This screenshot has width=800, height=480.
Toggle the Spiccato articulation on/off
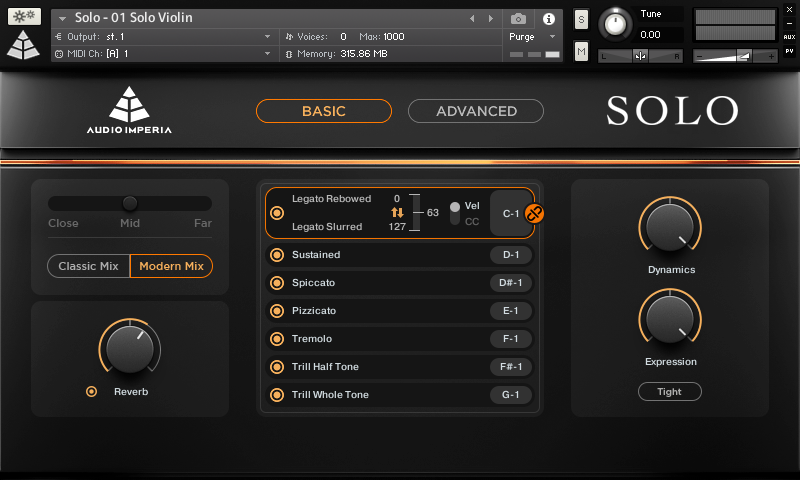click(x=277, y=283)
